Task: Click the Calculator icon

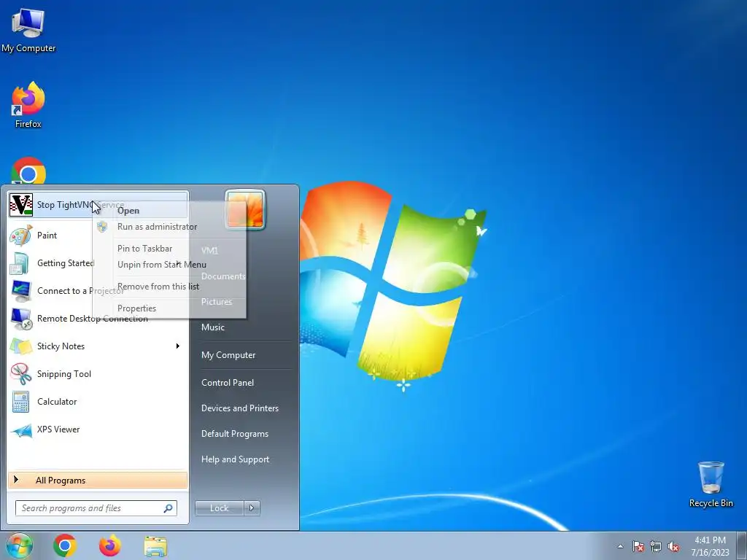Action: [21, 402]
